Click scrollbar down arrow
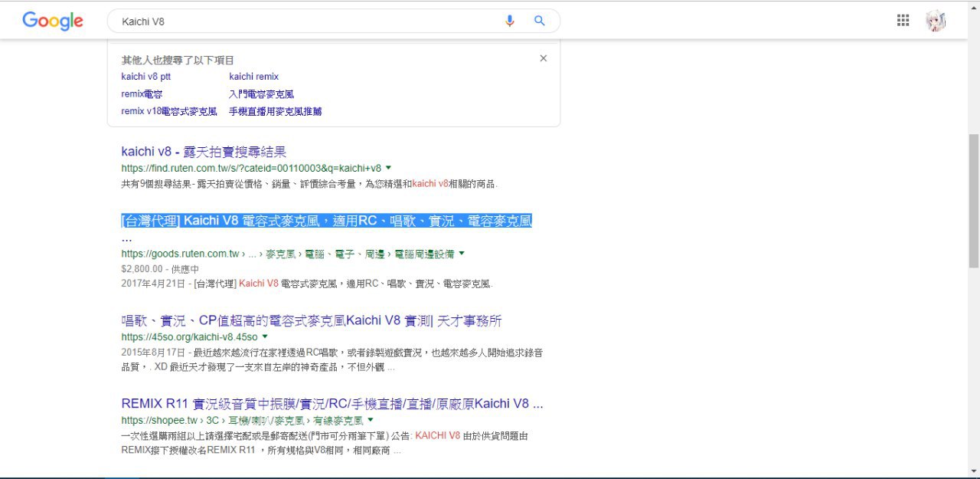Screen dimensions: 980x479 coord(974,471)
